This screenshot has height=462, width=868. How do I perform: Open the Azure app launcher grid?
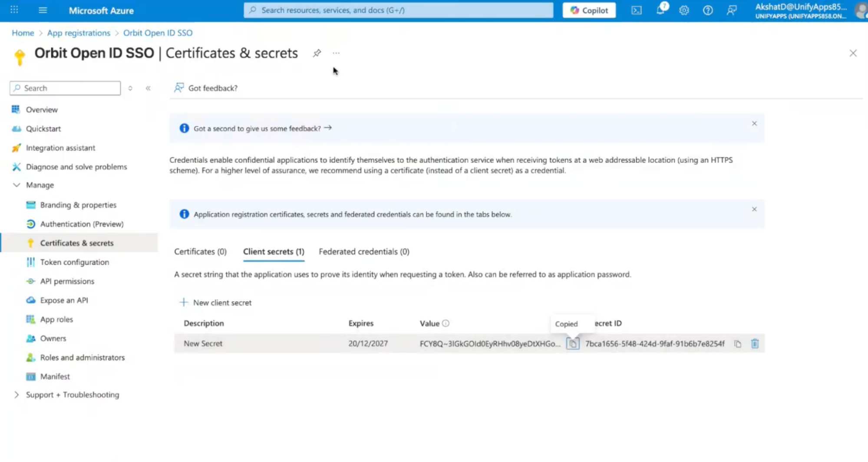tap(14, 10)
